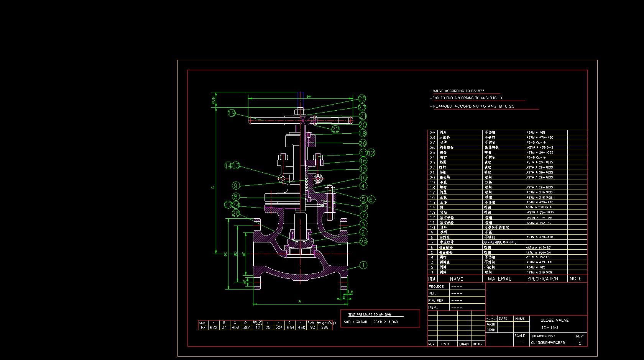Pick part balloon number 22
The height and width of the screenshot is (360, 644).
[335, 129]
